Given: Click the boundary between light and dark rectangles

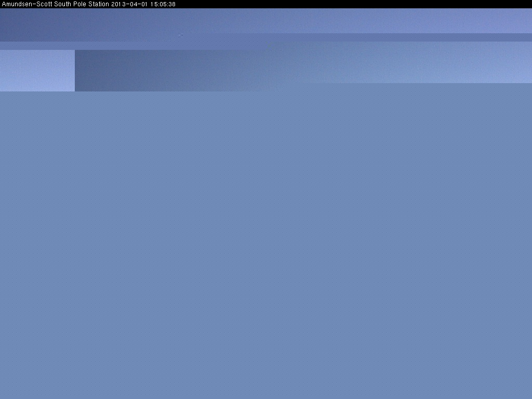Looking at the screenshot, I should (75, 71).
